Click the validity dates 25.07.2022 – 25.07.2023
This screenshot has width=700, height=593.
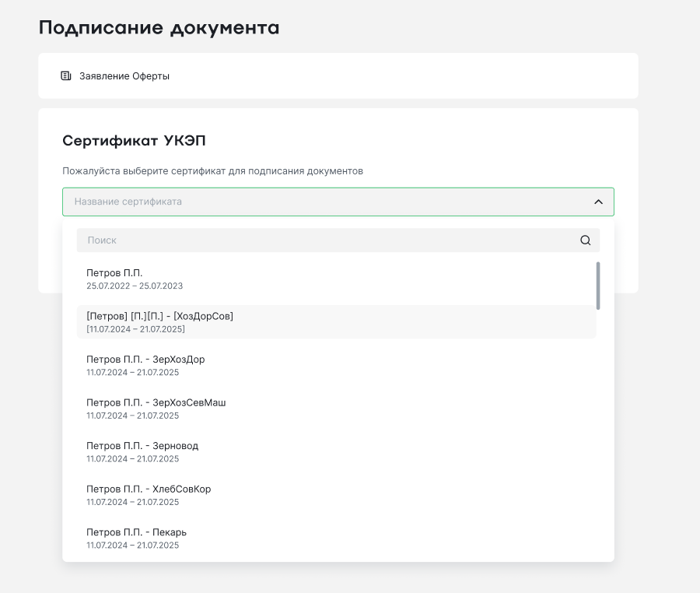click(135, 286)
